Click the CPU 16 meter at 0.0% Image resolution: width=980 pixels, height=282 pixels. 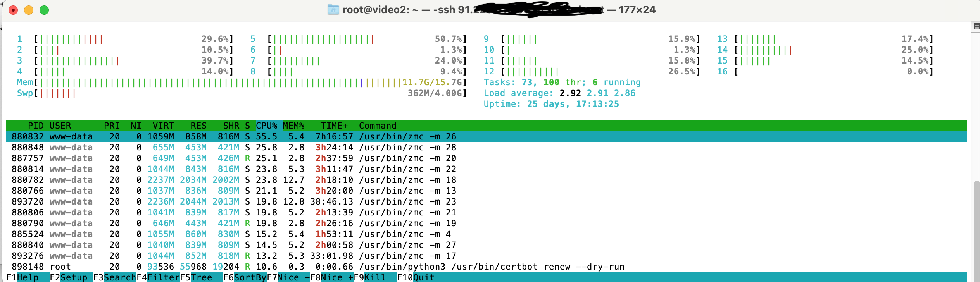click(x=825, y=71)
